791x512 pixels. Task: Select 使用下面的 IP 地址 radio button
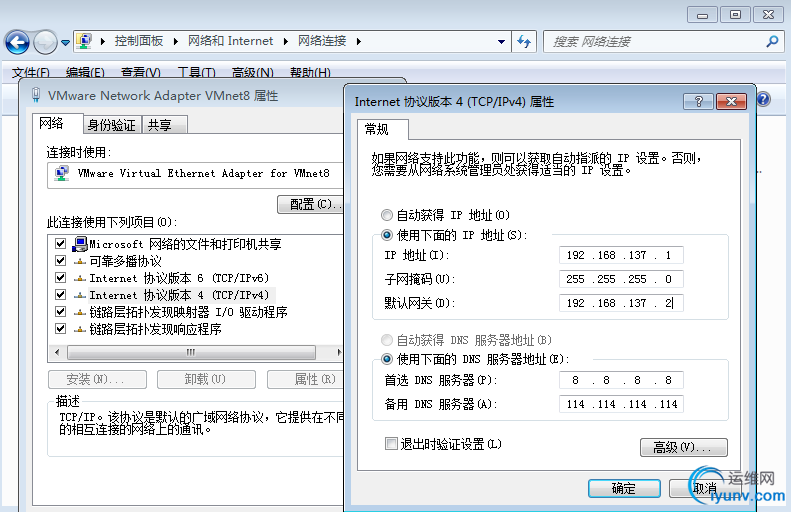pos(386,235)
